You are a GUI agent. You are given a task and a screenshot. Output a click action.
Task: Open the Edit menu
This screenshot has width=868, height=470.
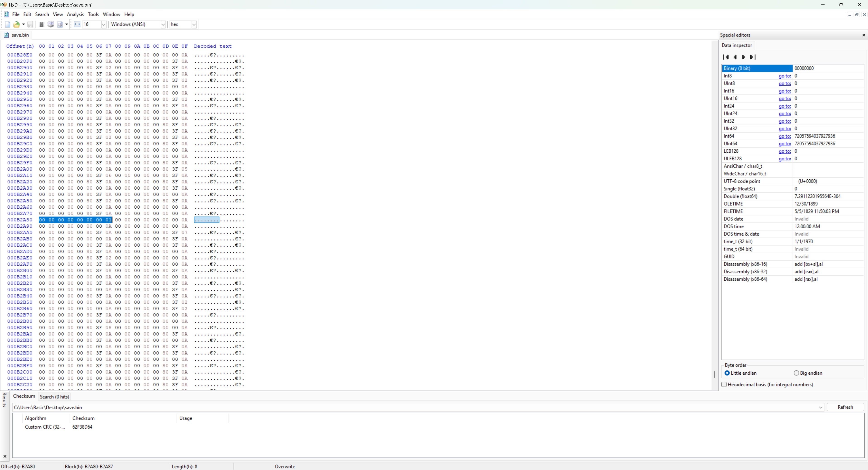27,14
